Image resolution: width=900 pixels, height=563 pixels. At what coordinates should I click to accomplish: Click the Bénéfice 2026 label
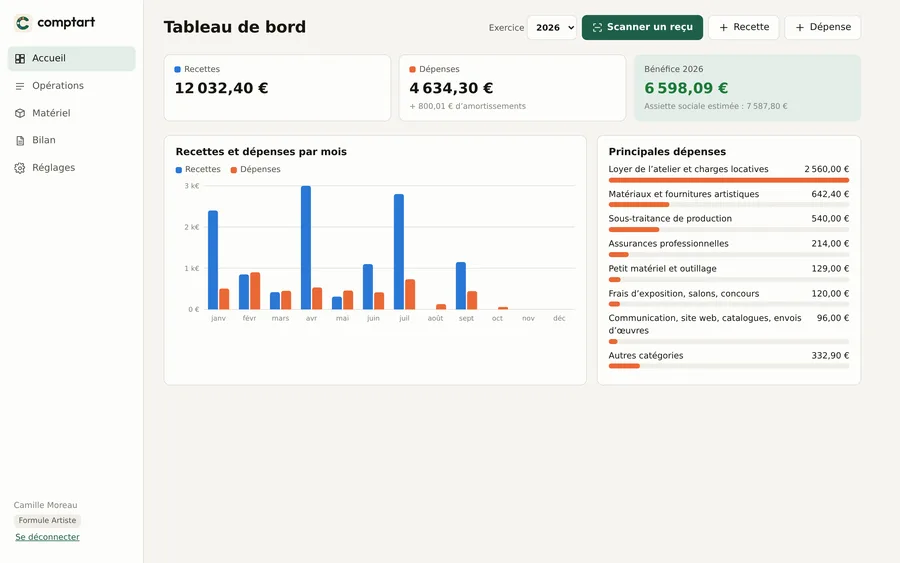click(673, 69)
